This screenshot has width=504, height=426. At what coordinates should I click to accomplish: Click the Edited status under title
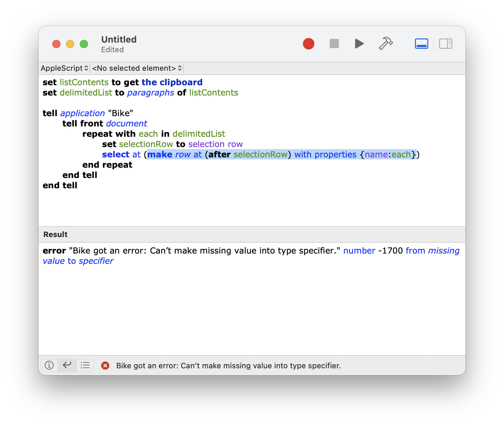point(112,50)
